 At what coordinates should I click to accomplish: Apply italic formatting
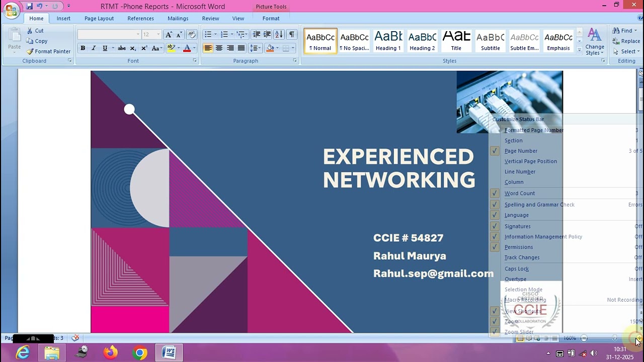(93, 48)
